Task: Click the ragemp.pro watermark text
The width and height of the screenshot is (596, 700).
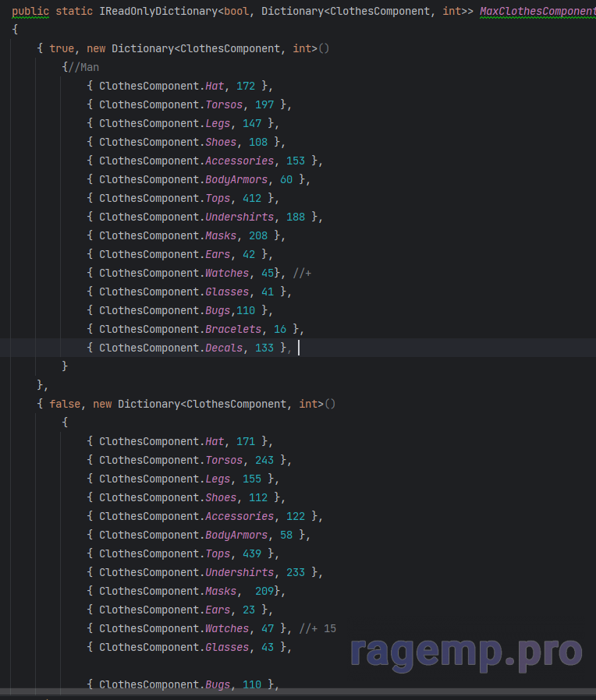Action: 467,654
